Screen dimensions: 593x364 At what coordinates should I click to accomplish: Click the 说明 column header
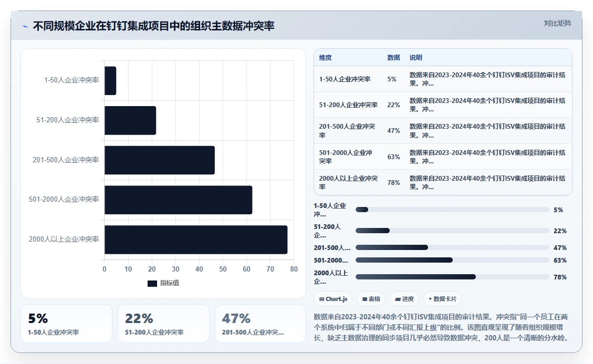pyautogui.click(x=415, y=57)
